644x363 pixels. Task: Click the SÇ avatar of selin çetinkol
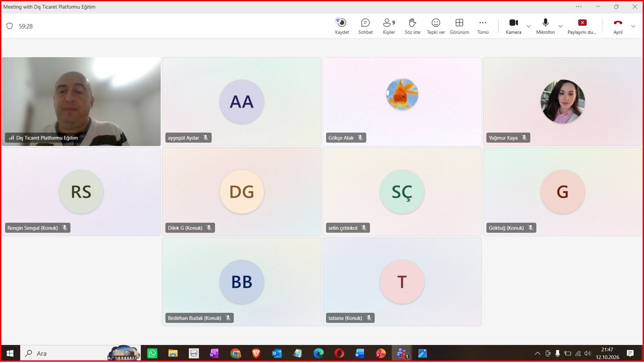point(402,191)
